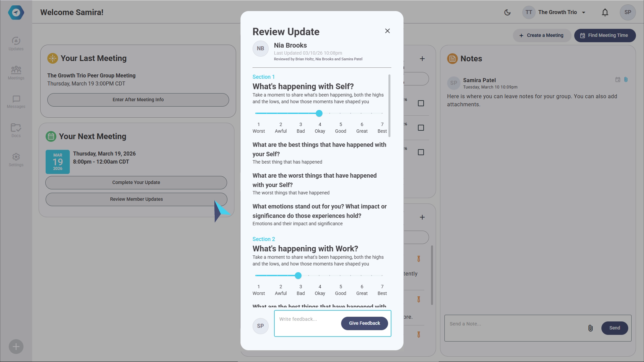Screen dimensions: 644x362
Task: Go to Meetings sidebar item
Action: click(16, 73)
